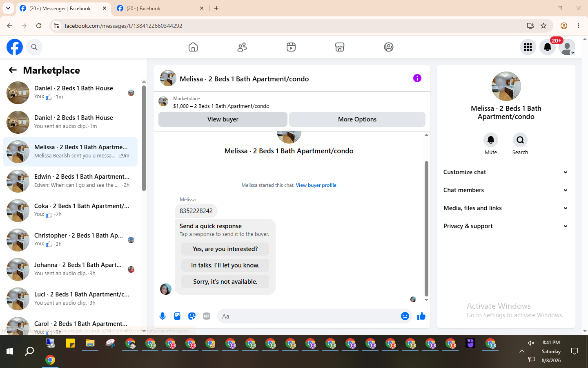Close the (20+) Facebook tab
This screenshot has width=588, height=368.
click(x=202, y=8)
